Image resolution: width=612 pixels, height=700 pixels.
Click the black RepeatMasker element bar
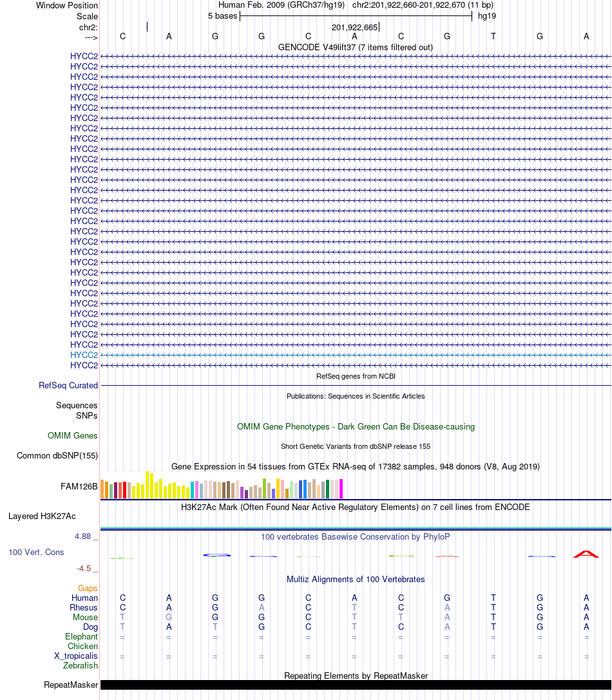click(356, 685)
